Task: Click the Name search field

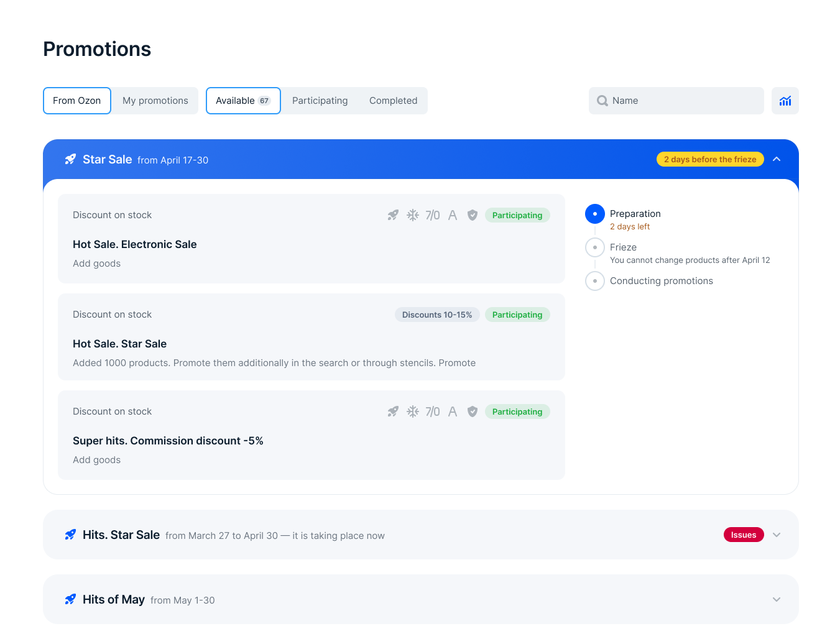Action: (676, 101)
